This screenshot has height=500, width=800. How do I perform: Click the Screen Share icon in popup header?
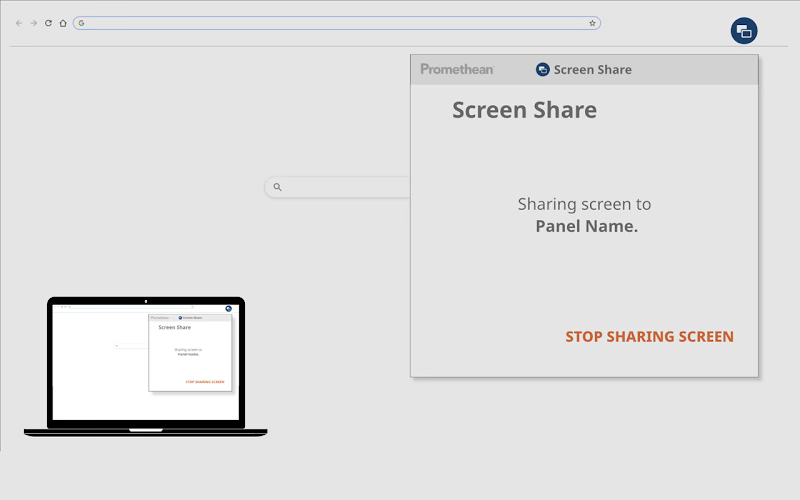click(543, 70)
